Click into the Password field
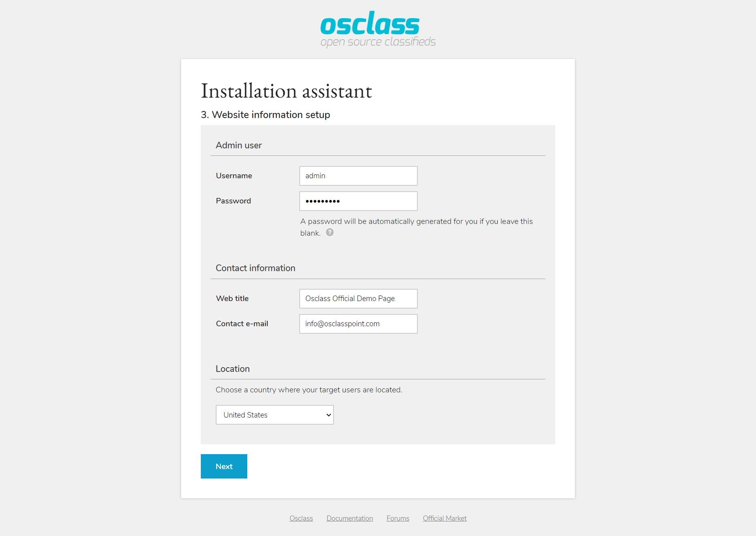This screenshot has width=756, height=536. click(x=358, y=201)
